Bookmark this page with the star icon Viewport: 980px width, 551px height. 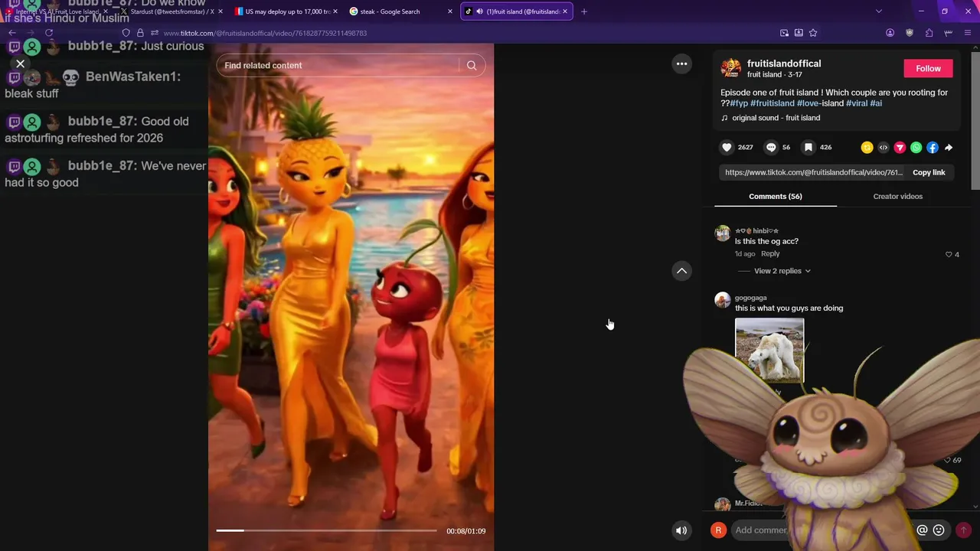813,33
